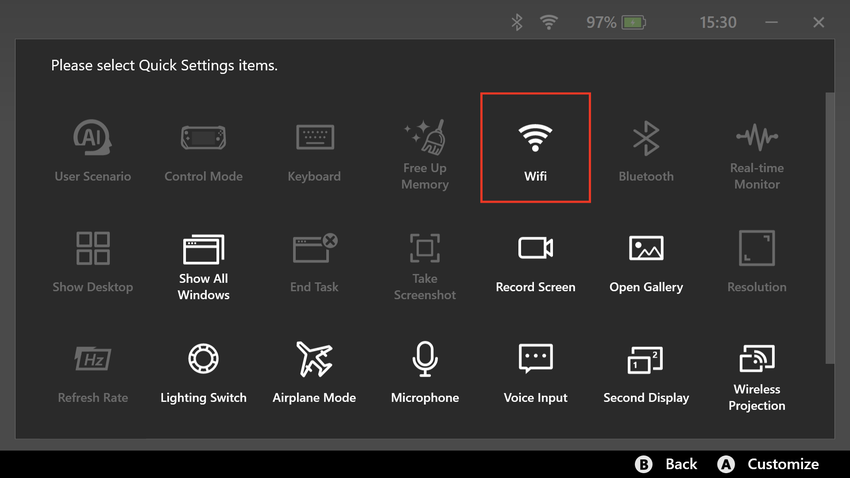This screenshot has width=850, height=478.
Task: Select the Voice Input tile
Action: [x=535, y=372]
